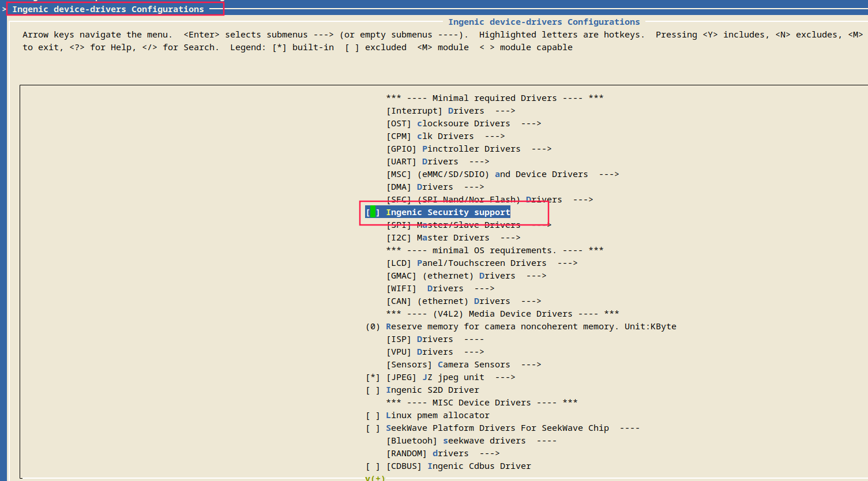Enable SeekWave Platform Drivers checkbox
Image resolution: width=868 pixels, height=481 pixels.
[x=373, y=428]
